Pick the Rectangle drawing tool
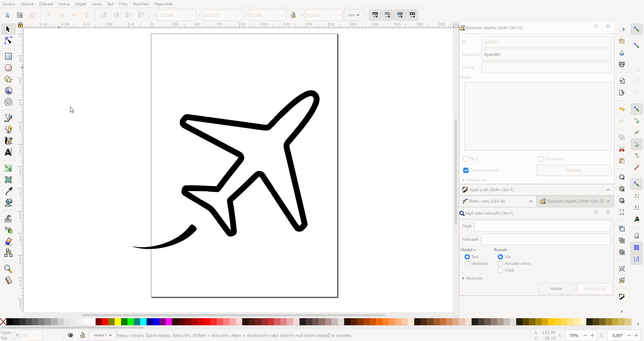Image resolution: width=644 pixels, height=341 pixels. pyautogui.click(x=8, y=56)
